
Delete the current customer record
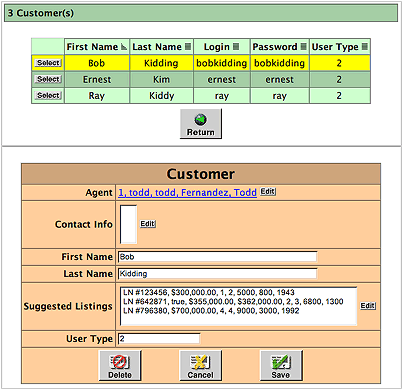coord(120,365)
